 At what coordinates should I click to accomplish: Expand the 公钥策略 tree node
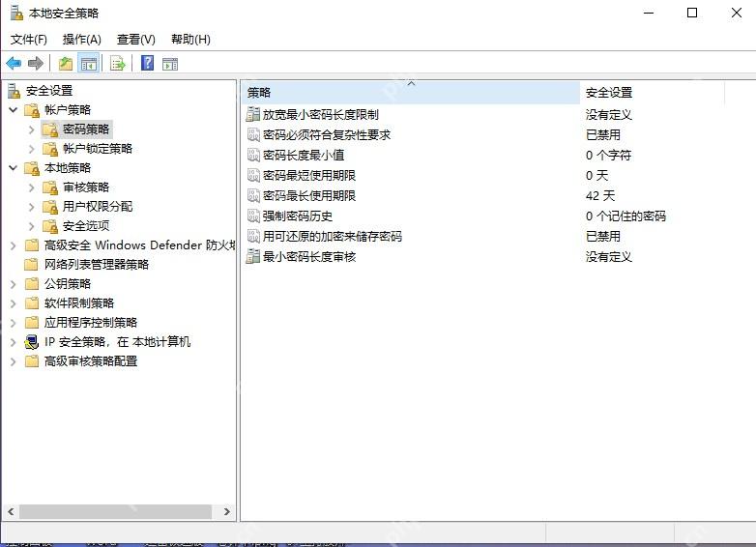[13, 284]
